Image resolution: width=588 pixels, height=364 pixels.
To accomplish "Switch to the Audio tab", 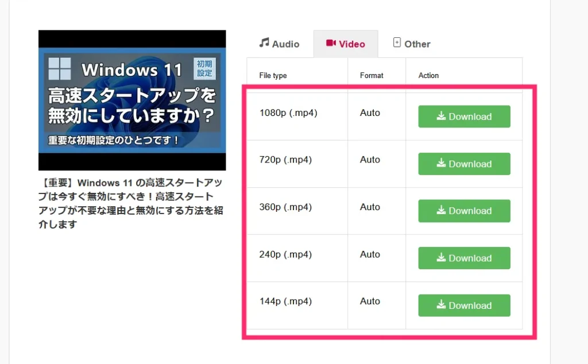I will (279, 44).
